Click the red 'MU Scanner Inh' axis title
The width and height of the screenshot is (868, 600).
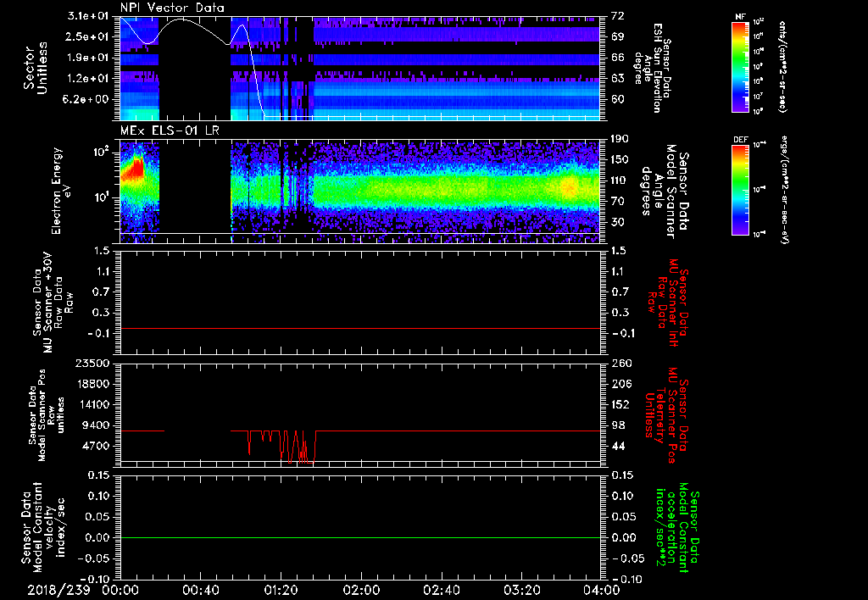coord(667,303)
